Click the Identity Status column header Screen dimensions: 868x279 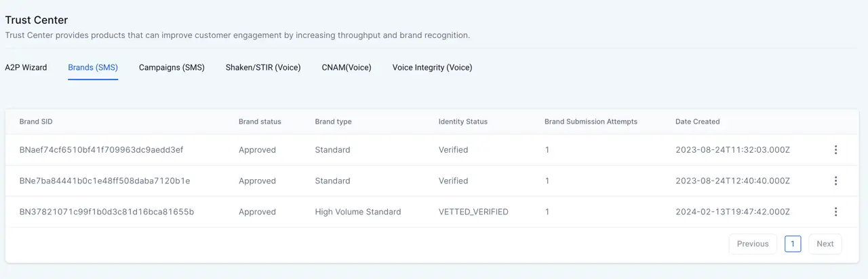point(463,122)
